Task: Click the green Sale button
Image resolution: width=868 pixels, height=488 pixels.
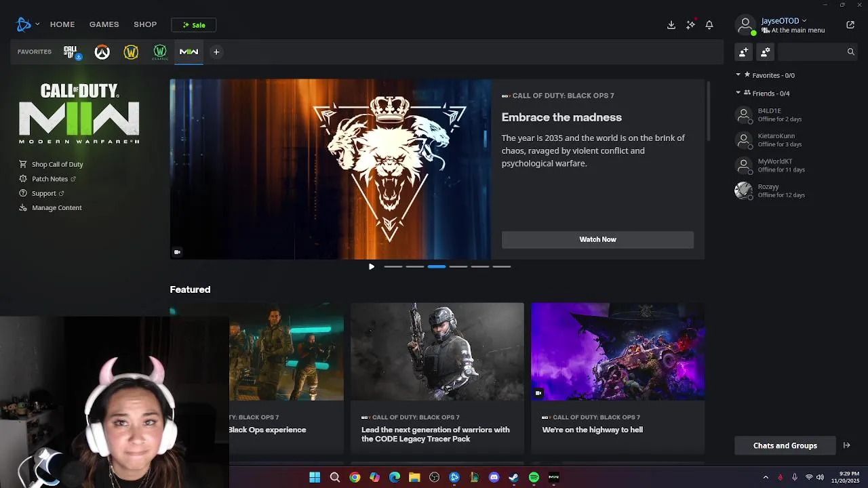Action: tap(194, 25)
